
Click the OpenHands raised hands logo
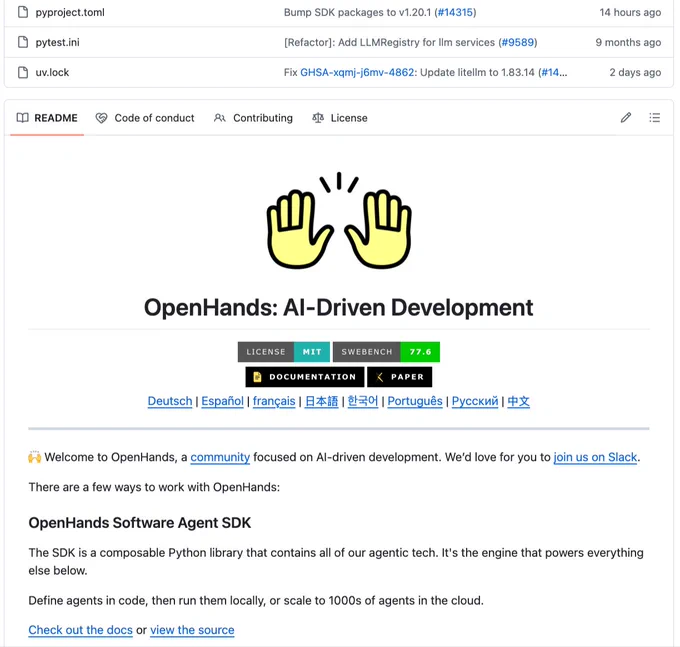click(x=339, y=220)
